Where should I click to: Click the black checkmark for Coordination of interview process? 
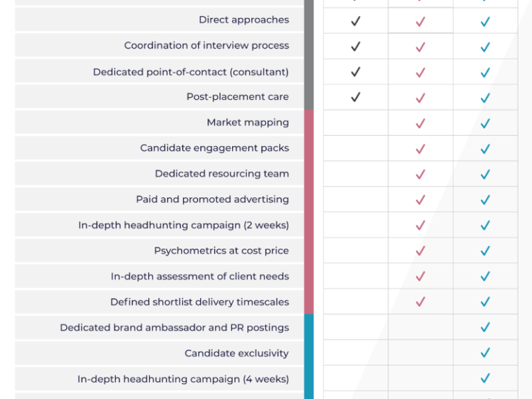pyautogui.click(x=355, y=47)
